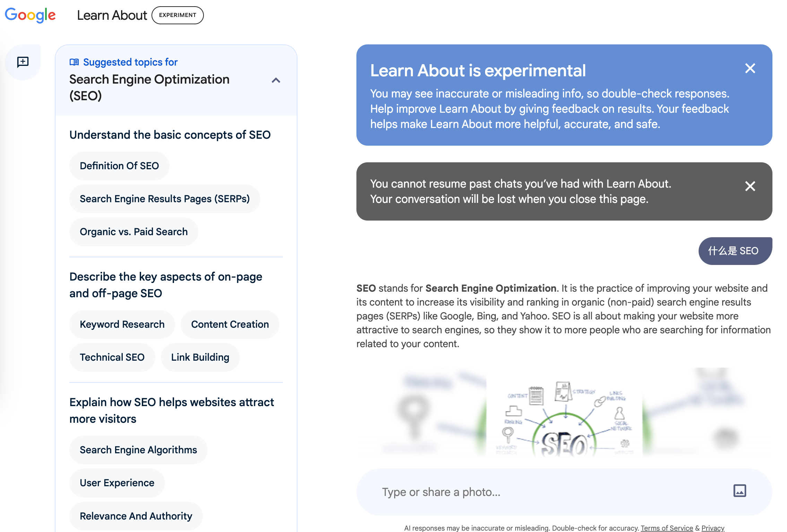Collapse the Search Engine Optimization topics panel
This screenshot has height=532, width=787.
coord(276,80)
